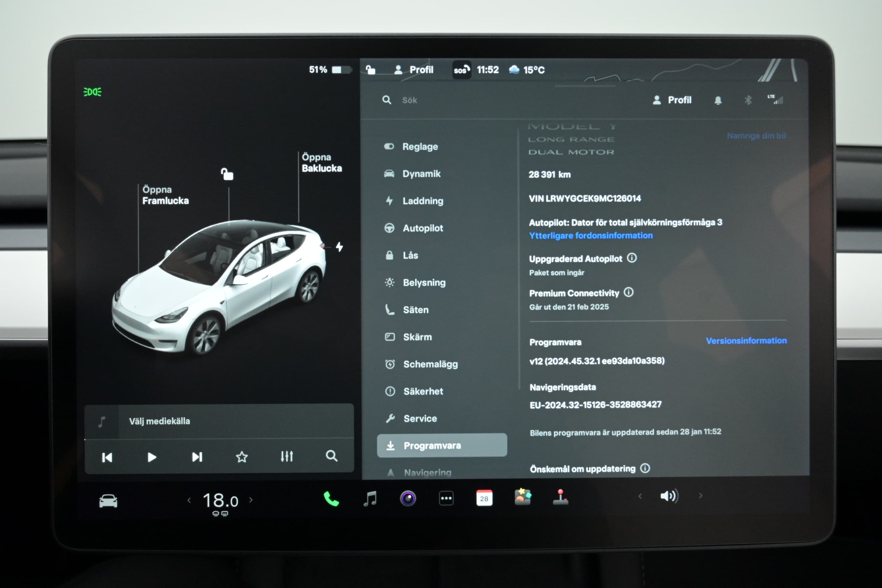Screen dimensions: 882x588
Task: Tap the LTE signal indicator
Action: pyautogui.click(x=775, y=99)
